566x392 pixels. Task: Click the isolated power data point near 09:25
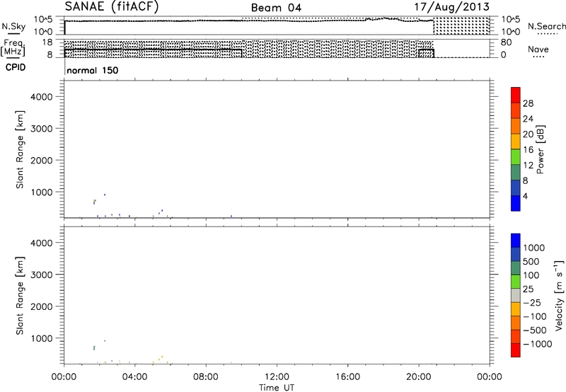click(x=231, y=217)
